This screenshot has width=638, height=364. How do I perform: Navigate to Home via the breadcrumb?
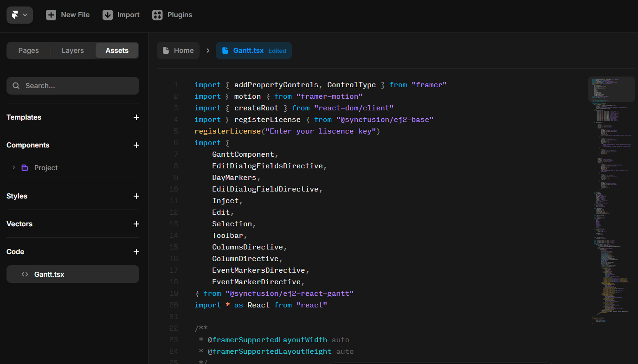tap(178, 50)
